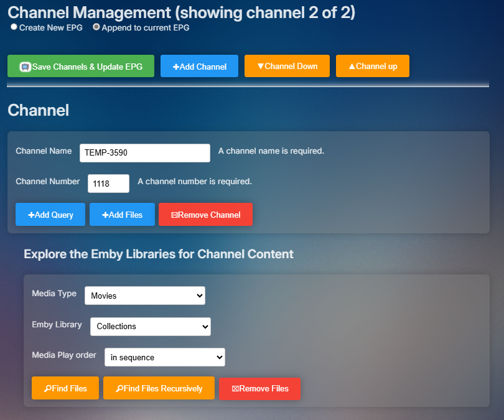
Task: Add a query with the Add Query button
Action: [x=50, y=215]
